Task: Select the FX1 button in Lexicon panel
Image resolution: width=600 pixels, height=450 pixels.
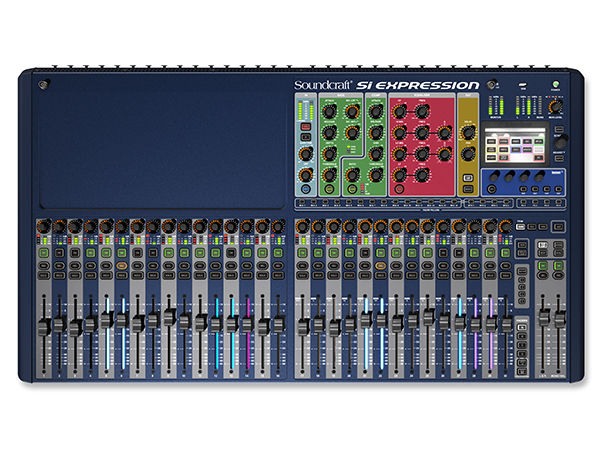Action: 523,189
